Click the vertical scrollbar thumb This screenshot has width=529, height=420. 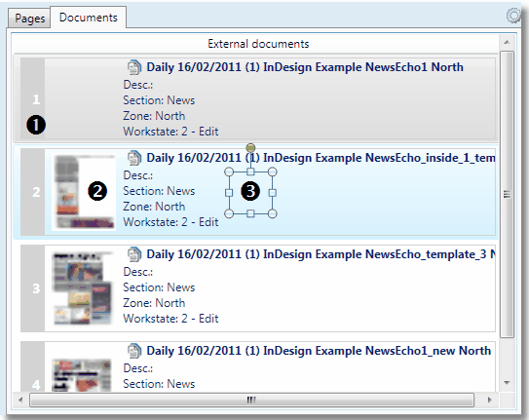[507, 194]
